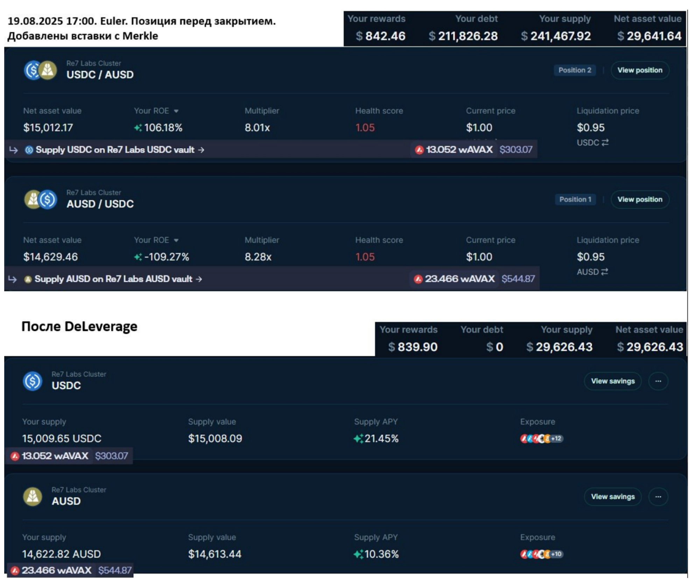The width and height of the screenshot is (700, 588).
Task: Click the Position 1 tag
Action: click(x=575, y=199)
